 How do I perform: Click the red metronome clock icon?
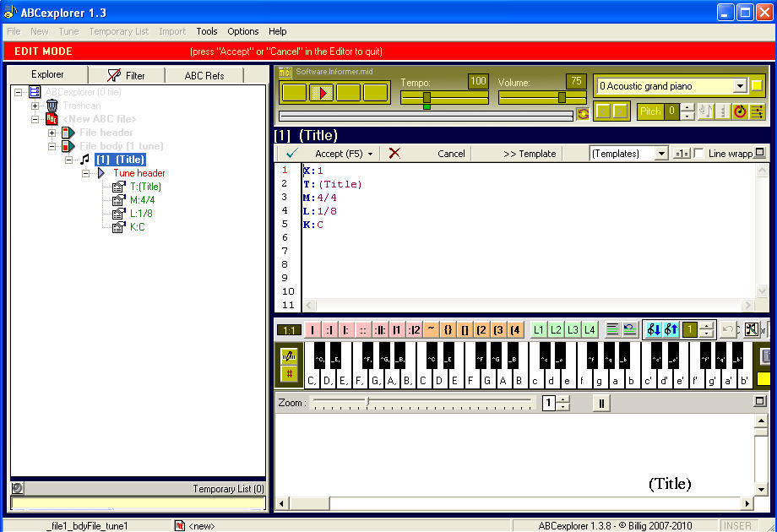(740, 111)
